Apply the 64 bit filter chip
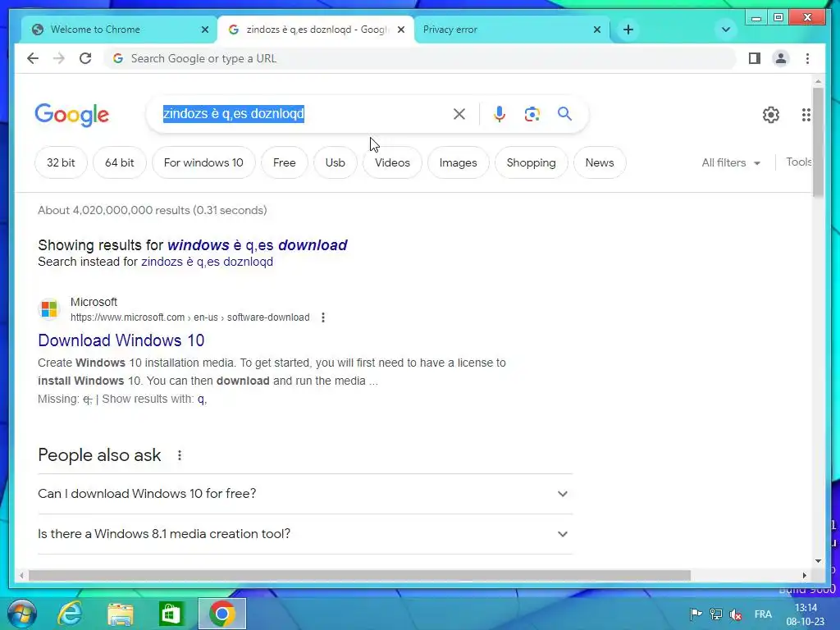This screenshot has width=840, height=630. pyautogui.click(x=120, y=162)
